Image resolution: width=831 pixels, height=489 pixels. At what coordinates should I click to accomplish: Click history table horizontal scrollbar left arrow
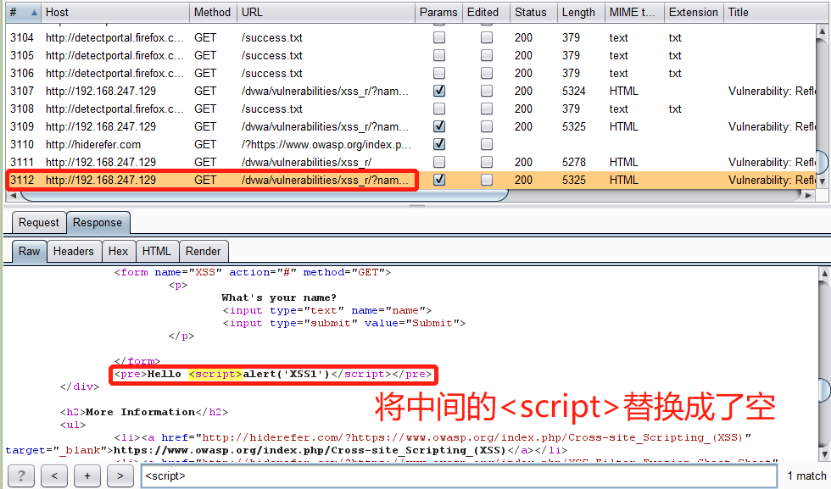click(x=13, y=195)
